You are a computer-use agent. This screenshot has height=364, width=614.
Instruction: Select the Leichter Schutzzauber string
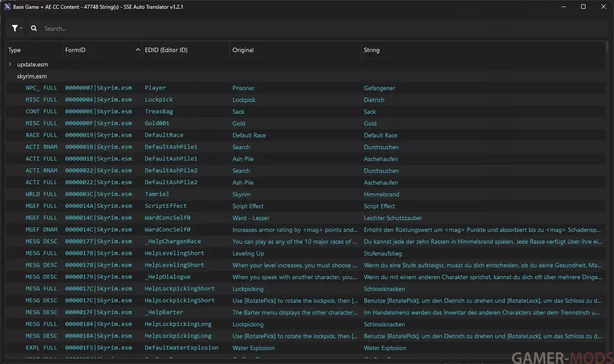(392, 218)
